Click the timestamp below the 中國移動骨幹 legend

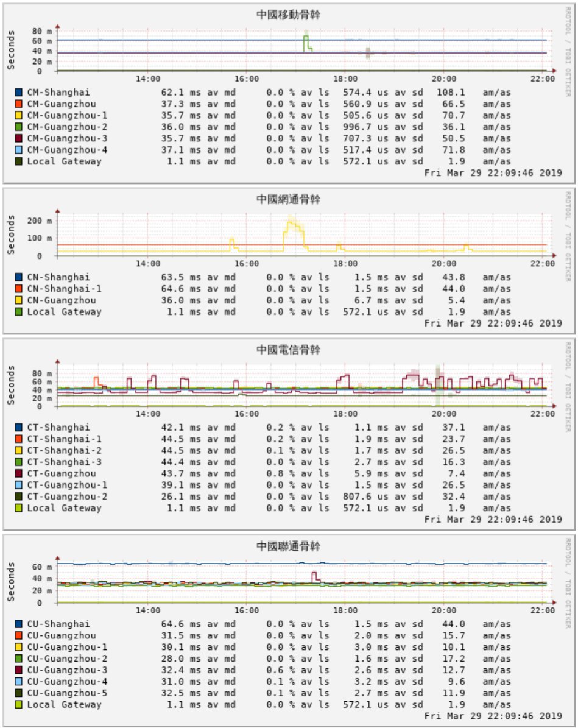493,173
